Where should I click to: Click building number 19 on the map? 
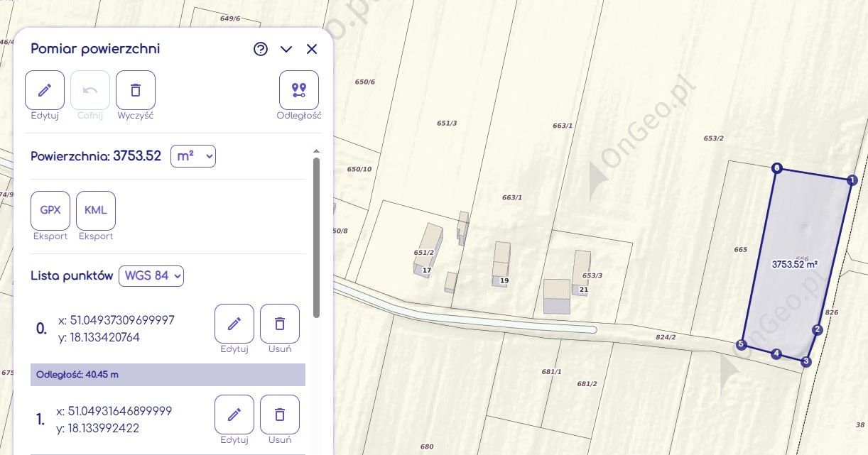[504, 281]
